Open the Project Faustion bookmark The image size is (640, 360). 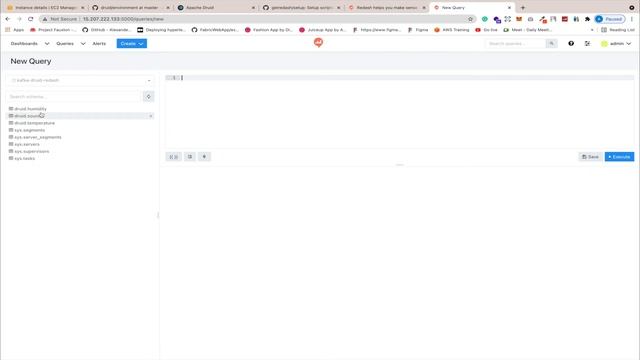pyautogui.click(x=53, y=30)
